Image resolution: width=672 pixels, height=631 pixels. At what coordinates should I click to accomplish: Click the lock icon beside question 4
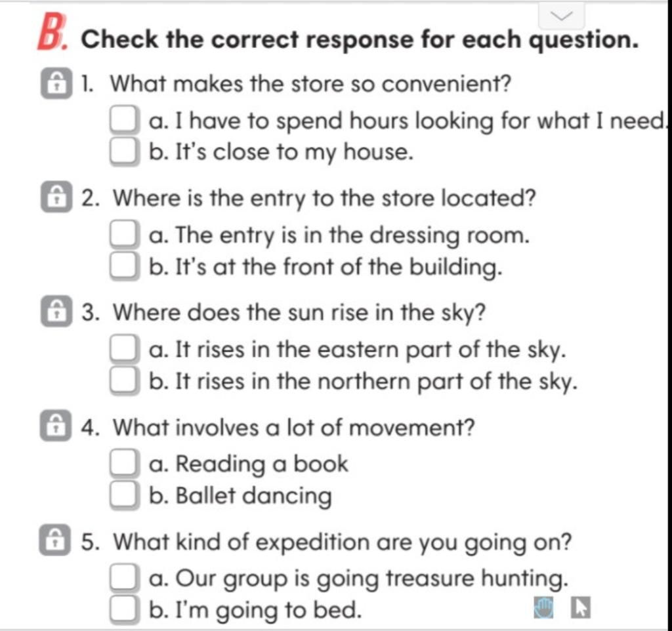(x=56, y=427)
